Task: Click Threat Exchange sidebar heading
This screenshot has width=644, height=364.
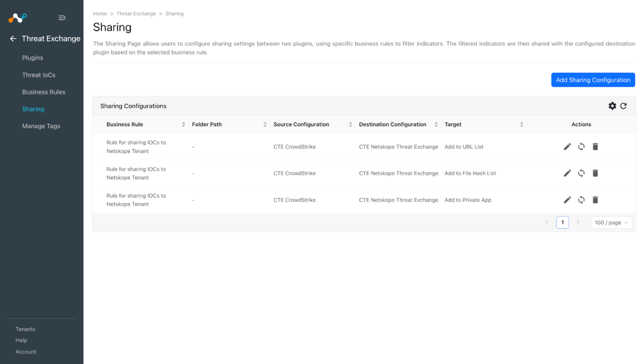Action: coord(51,38)
